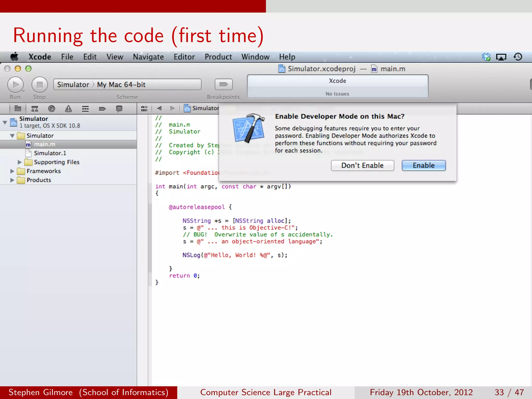Click the AirPlay display icon in menu bar
The height and width of the screenshot is (399, 532).
pos(501,57)
